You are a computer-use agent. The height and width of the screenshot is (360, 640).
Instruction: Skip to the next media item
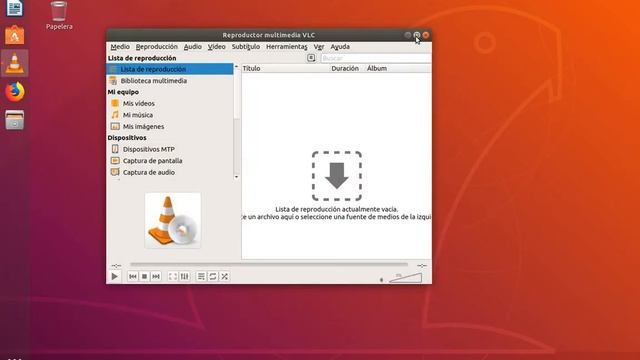point(156,277)
